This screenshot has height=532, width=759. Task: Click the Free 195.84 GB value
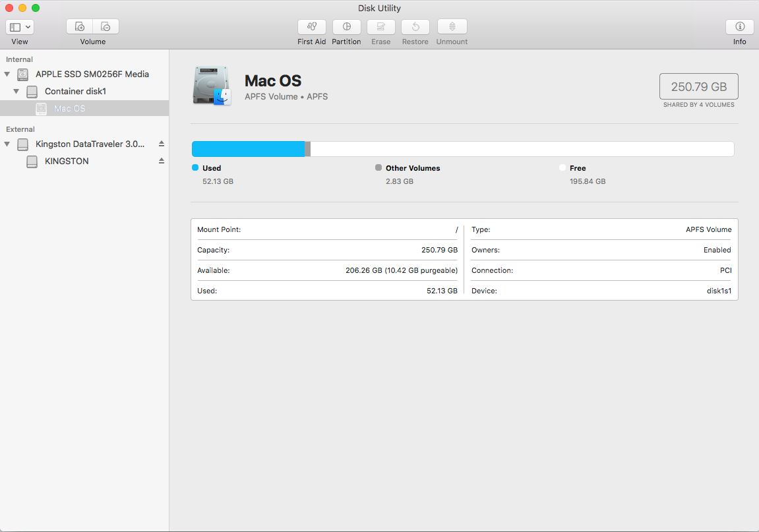(x=588, y=181)
